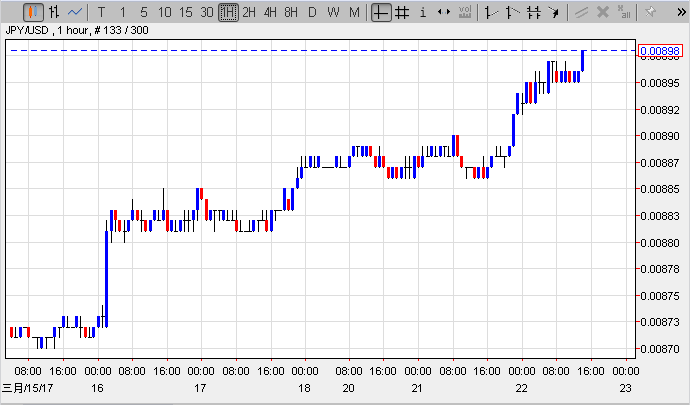Screen dimensions: 692x406
Task: Switch to the daily (D) timeframe
Action: tap(312, 12)
